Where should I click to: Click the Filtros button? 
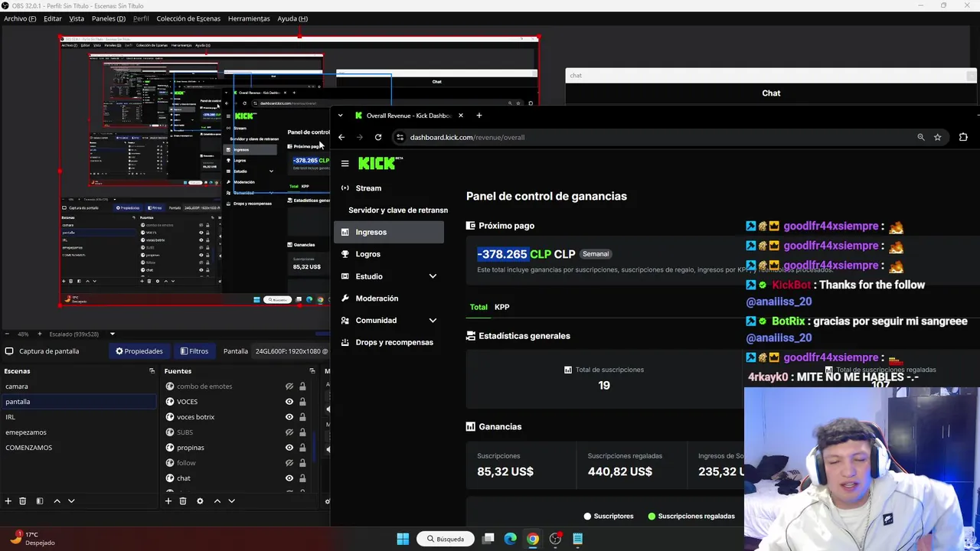194,351
